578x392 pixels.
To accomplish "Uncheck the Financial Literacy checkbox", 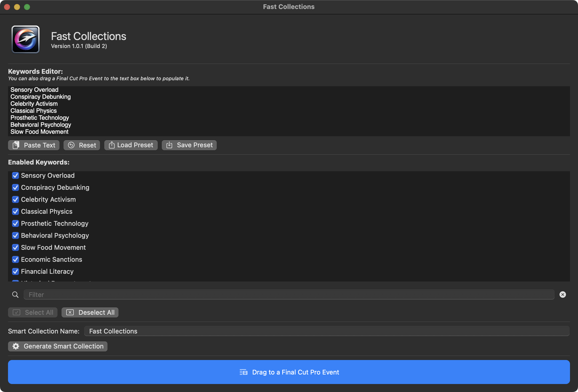I will (15, 271).
